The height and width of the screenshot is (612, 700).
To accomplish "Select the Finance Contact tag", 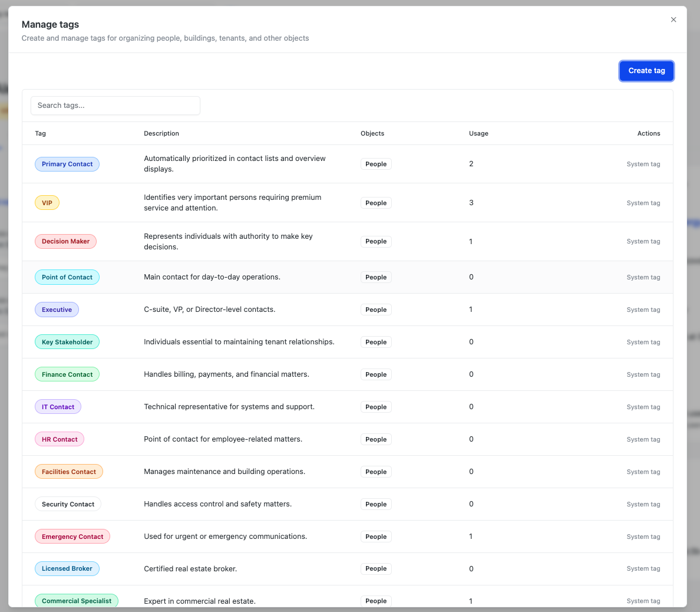I will (67, 374).
